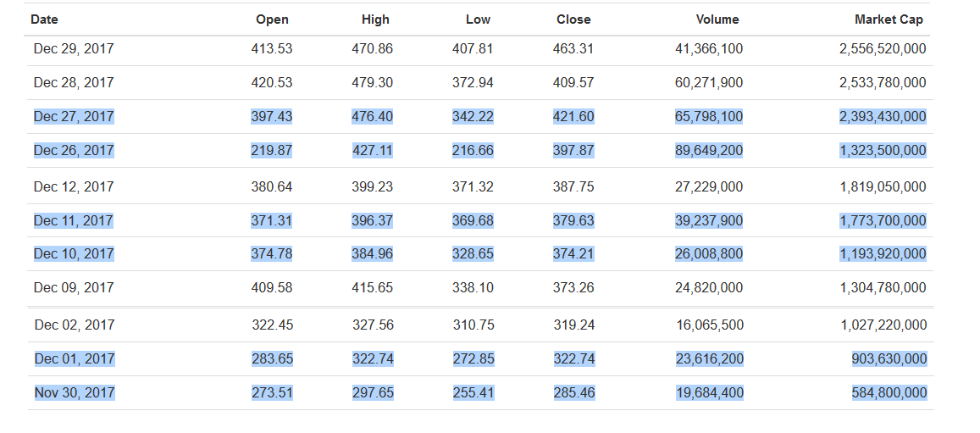Select the Dec 12, 2017 date cell
The image size is (980, 433).
click(74, 187)
